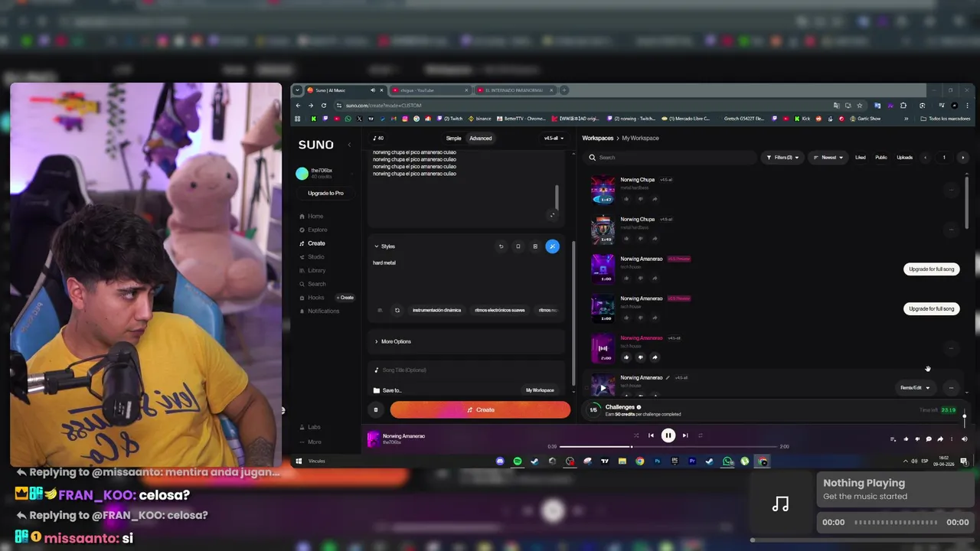Viewport: 980px width, 551px height.
Task: Choose My Workspace save destination
Action: (540, 390)
